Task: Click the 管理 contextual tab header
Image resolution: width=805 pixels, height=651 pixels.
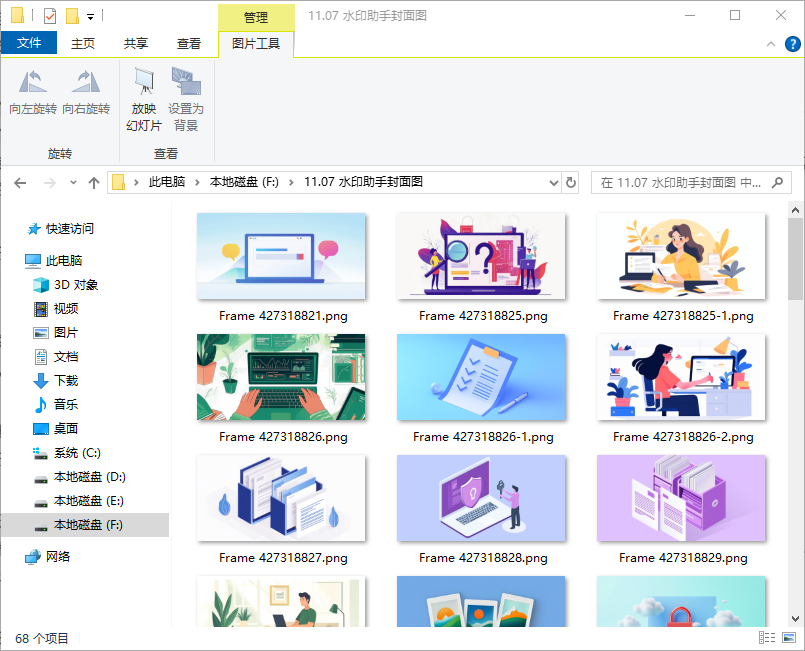Action: tap(256, 17)
